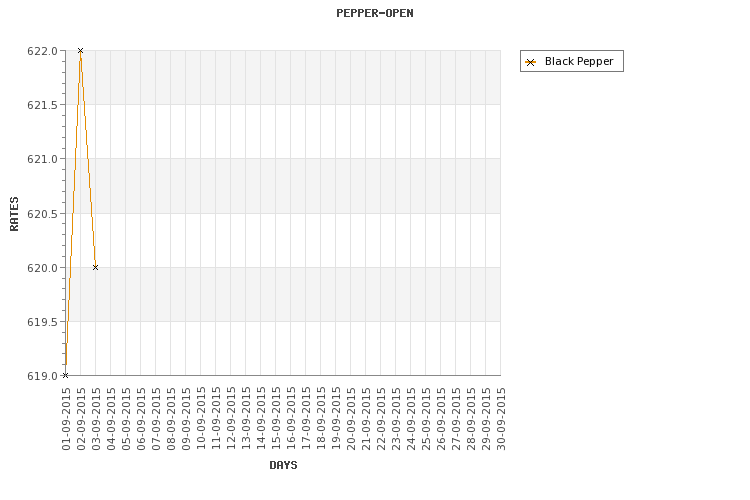Click the RATES axis label
The image size is (750, 500).
14,214
